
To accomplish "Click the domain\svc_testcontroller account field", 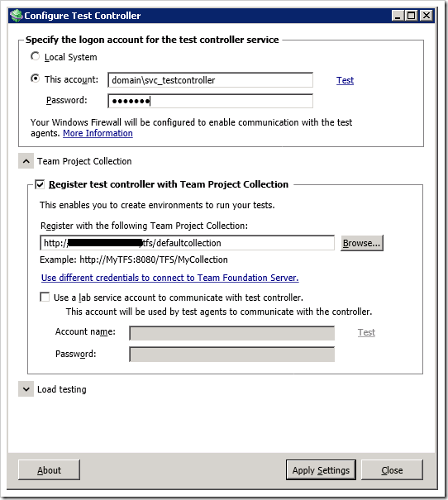I will tap(210, 80).
